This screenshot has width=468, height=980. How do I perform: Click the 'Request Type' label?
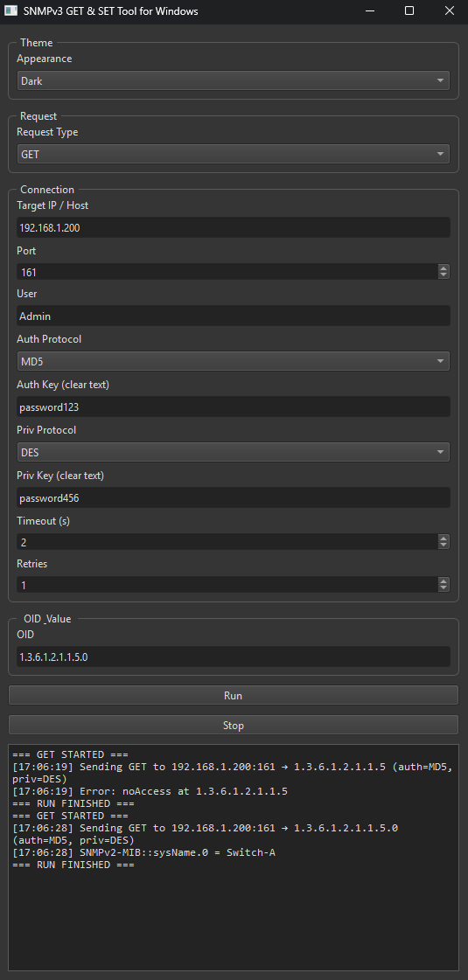(x=47, y=132)
